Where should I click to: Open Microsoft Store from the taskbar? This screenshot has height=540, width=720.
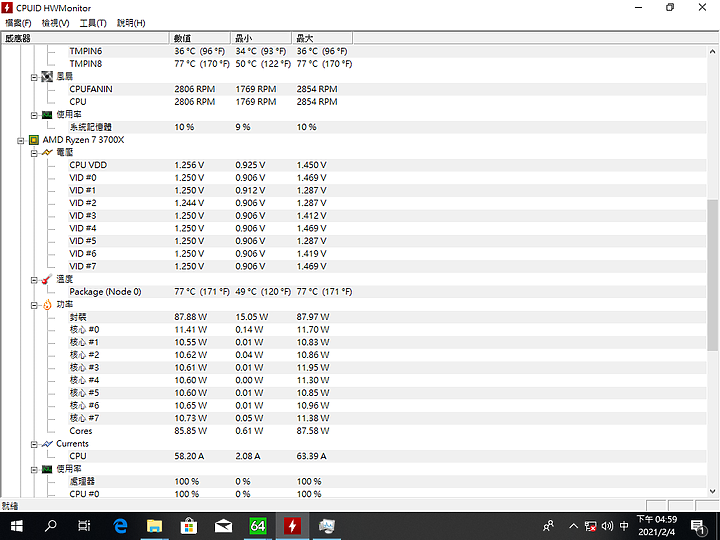tap(189, 526)
